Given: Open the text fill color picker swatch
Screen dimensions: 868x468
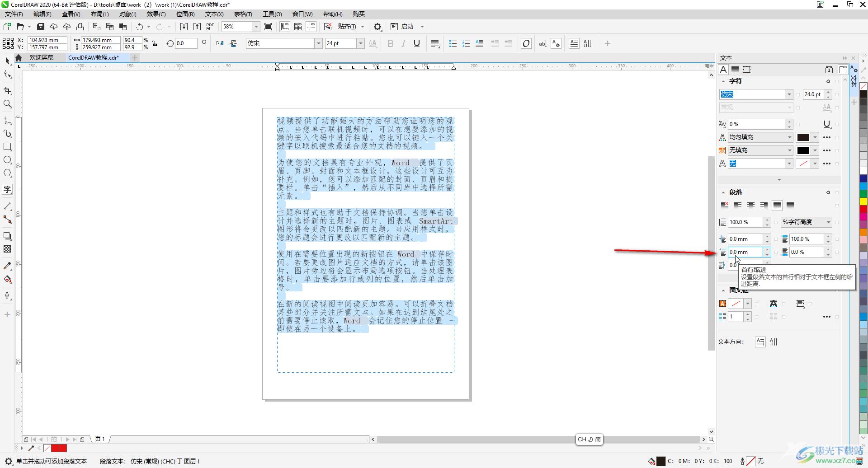Looking at the screenshot, I should (x=803, y=137).
